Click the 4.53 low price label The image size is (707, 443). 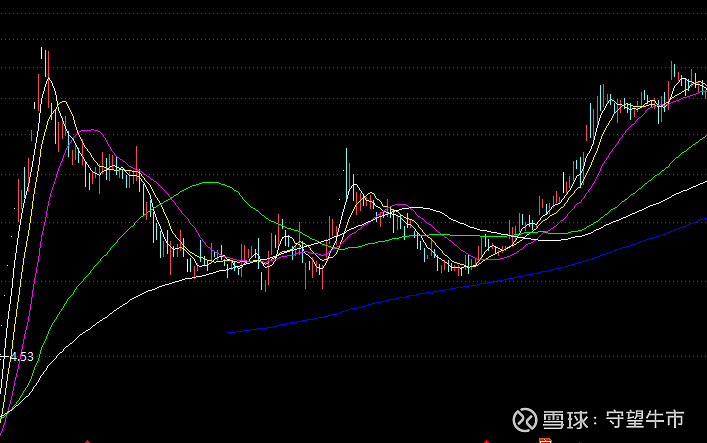click(22, 357)
